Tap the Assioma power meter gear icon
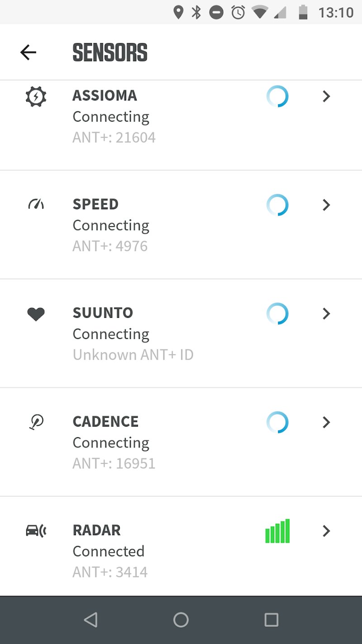Viewport: 362px width, 644px height. tap(36, 96)
